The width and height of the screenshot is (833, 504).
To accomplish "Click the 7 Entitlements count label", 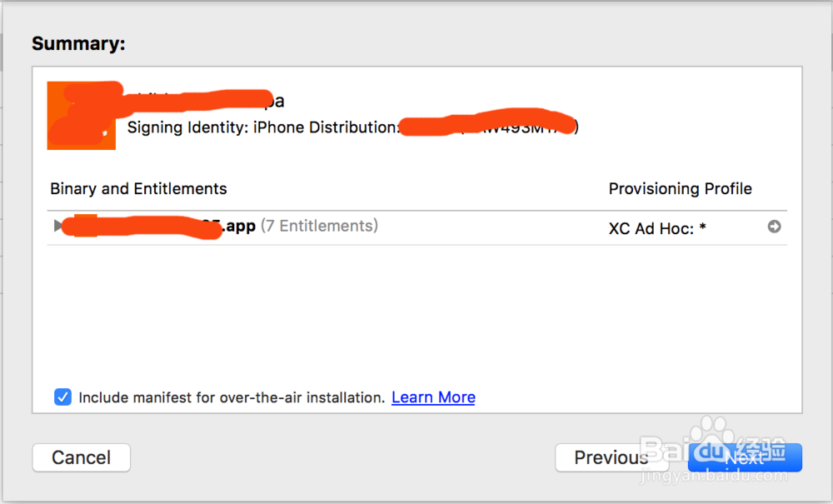I will [x=319, y=226].
